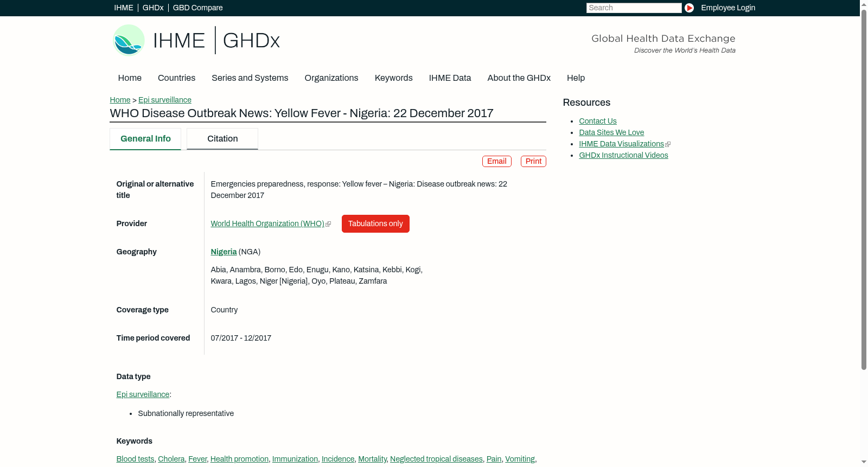Click Employee Login link
Image resolution: width=868 pixels, height=467 pixels.
click(728, 8)
